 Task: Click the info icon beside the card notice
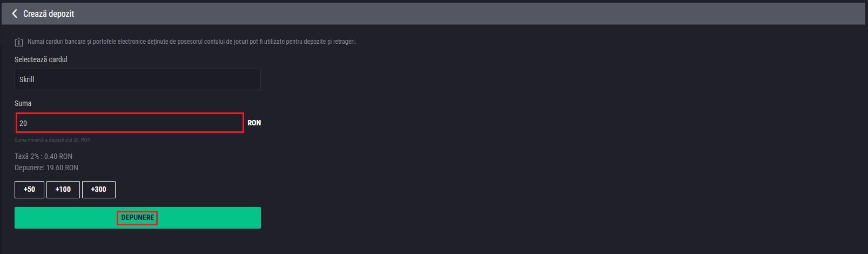coord(19,42)
